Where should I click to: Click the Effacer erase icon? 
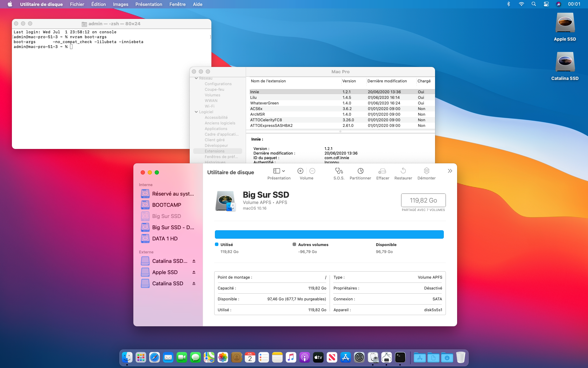coord(382,171)
